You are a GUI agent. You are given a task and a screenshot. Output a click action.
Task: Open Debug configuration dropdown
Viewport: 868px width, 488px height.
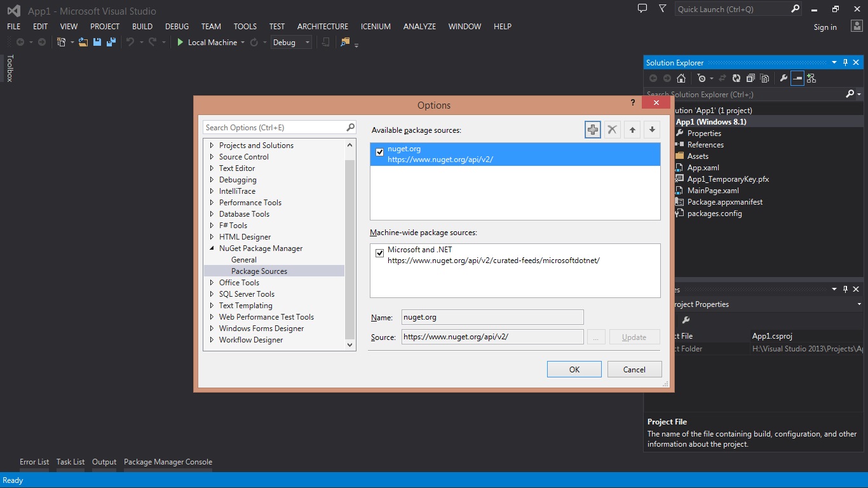click(x=291, y=42)
